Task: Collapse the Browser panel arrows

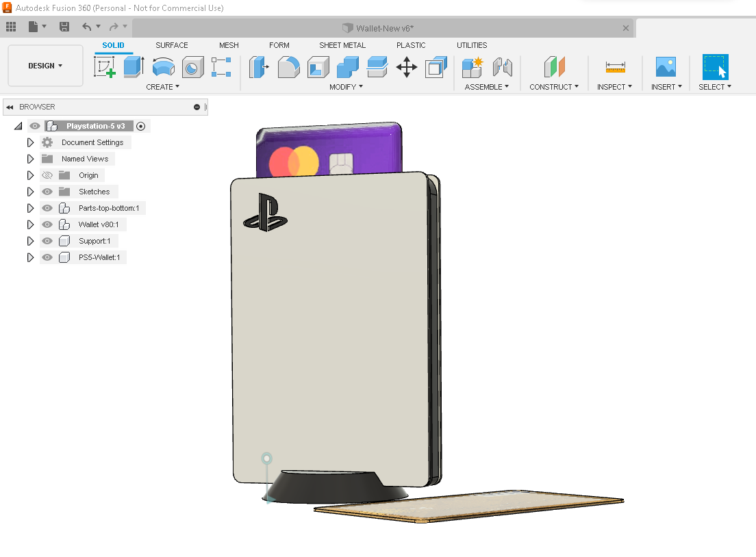Action: click(10, 107)
